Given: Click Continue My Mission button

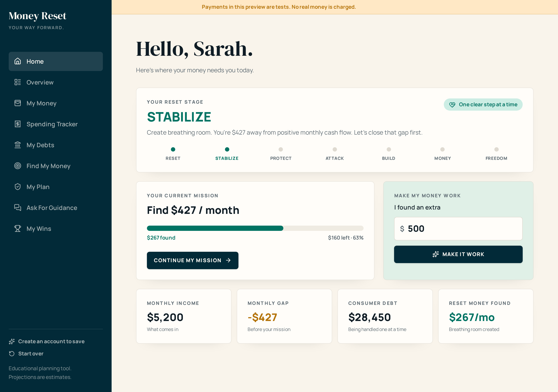Looking at the screenshot, I should [192, 260].
